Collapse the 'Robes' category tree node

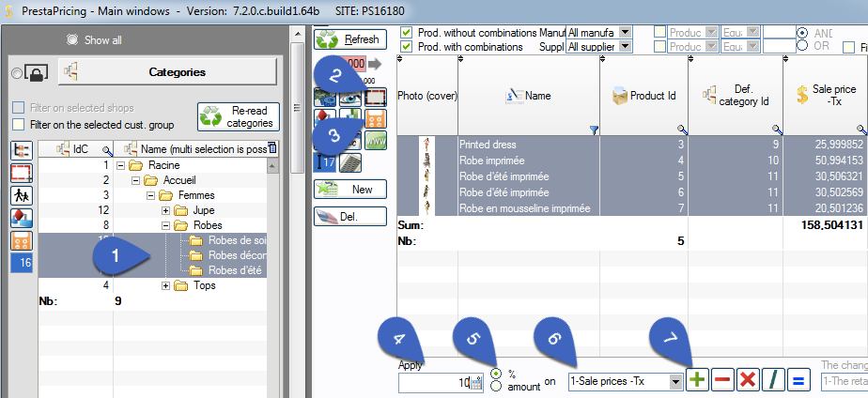point(166,225)
